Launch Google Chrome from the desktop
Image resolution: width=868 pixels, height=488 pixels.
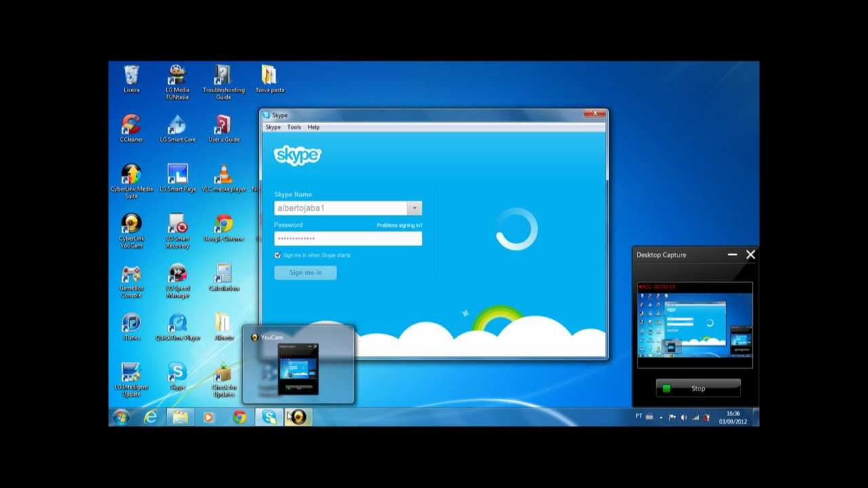[x=223, y=227]
